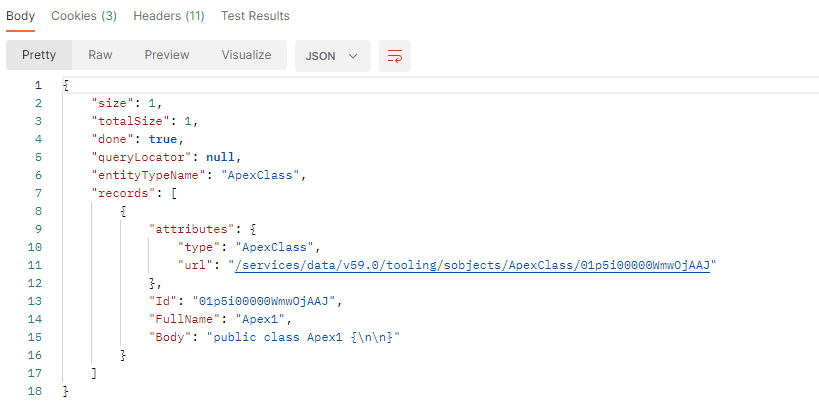Select the Preview view mode
Viewport: 819px width, 401px height.
point(167,55)
